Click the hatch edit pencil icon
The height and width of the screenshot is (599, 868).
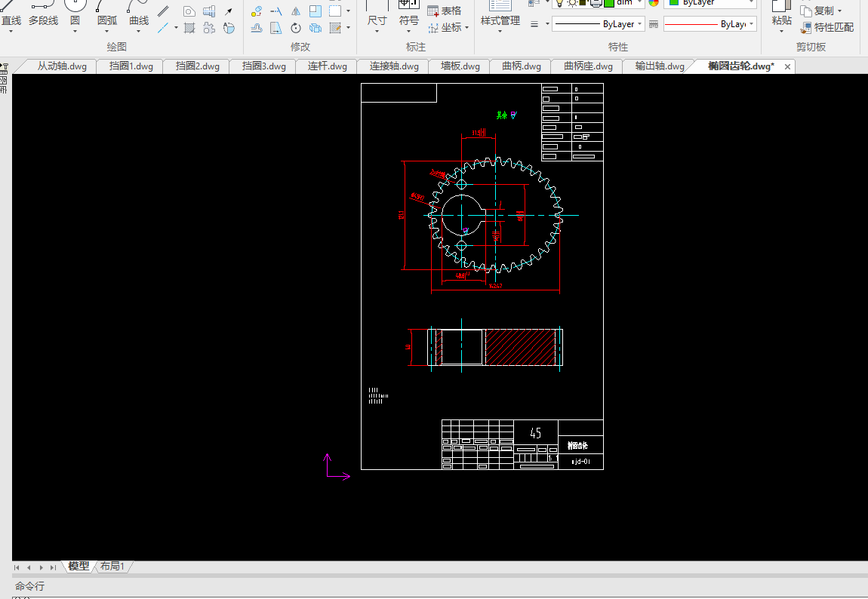[335, 28]
